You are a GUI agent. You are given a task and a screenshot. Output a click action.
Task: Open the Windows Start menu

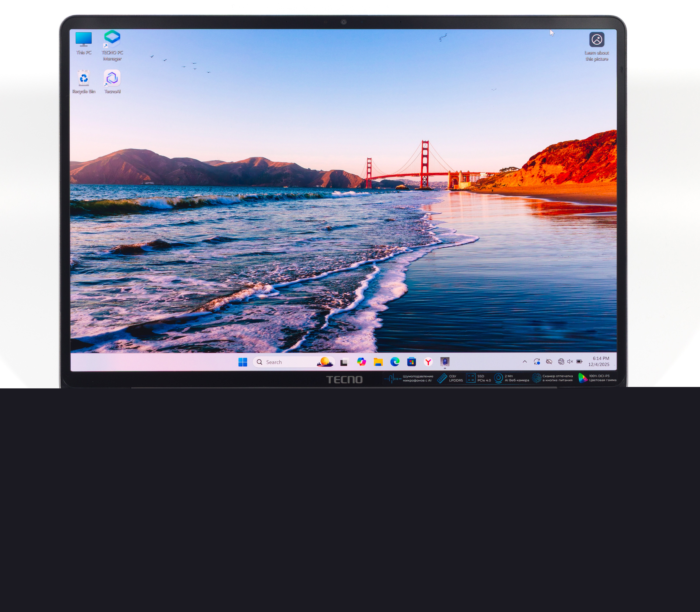242,362
